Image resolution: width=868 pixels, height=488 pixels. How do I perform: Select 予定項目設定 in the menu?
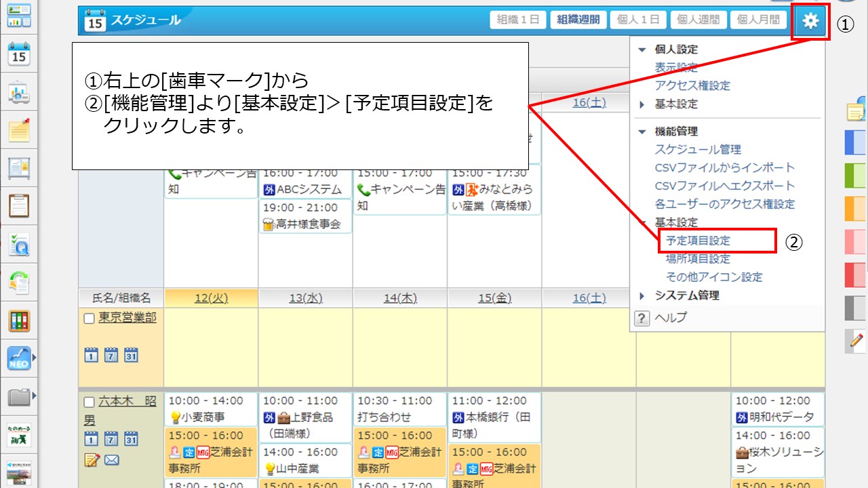click(x=698, y=241)
